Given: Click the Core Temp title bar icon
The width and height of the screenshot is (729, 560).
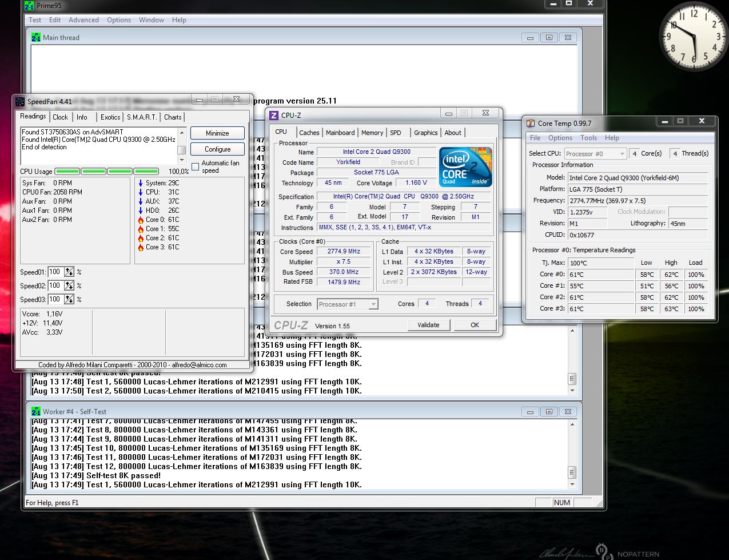Looking at the screenshot, I should (x=531, y=123).
